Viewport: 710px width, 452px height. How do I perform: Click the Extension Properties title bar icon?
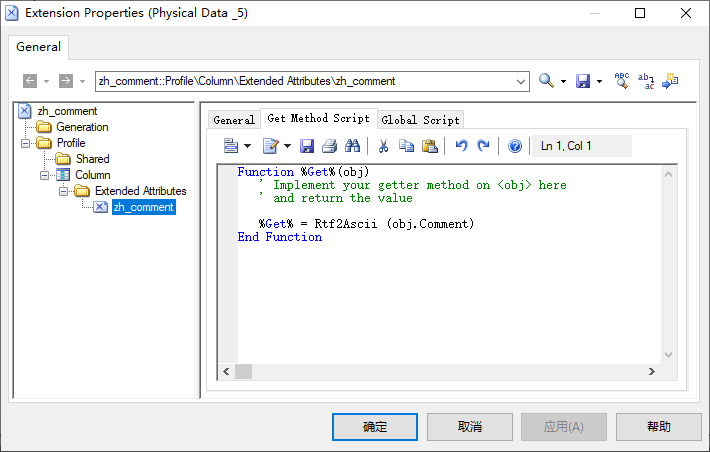12,13
